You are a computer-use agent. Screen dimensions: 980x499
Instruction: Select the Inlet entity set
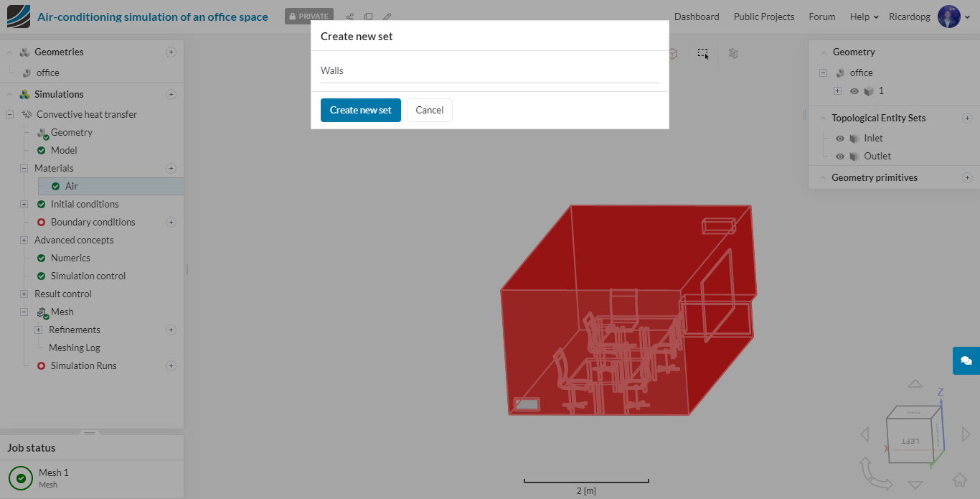[873, 138]
